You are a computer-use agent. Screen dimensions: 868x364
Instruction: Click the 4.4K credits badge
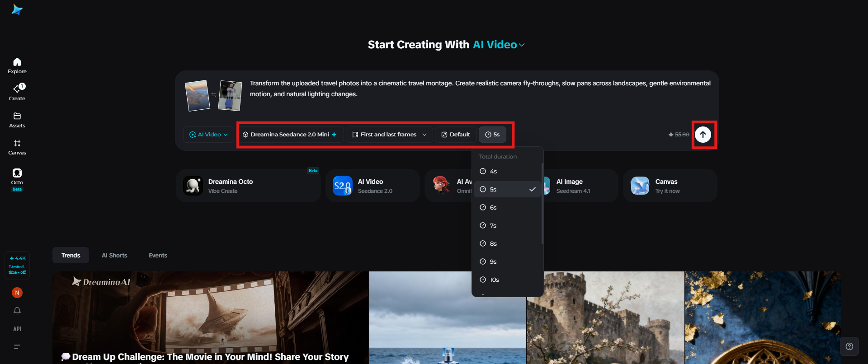coord(17,265)
